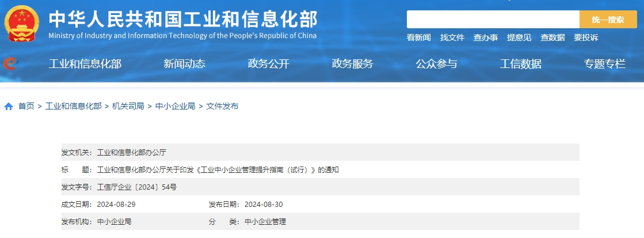Open the 专题专栏 menu item

[x=604, y=64]
